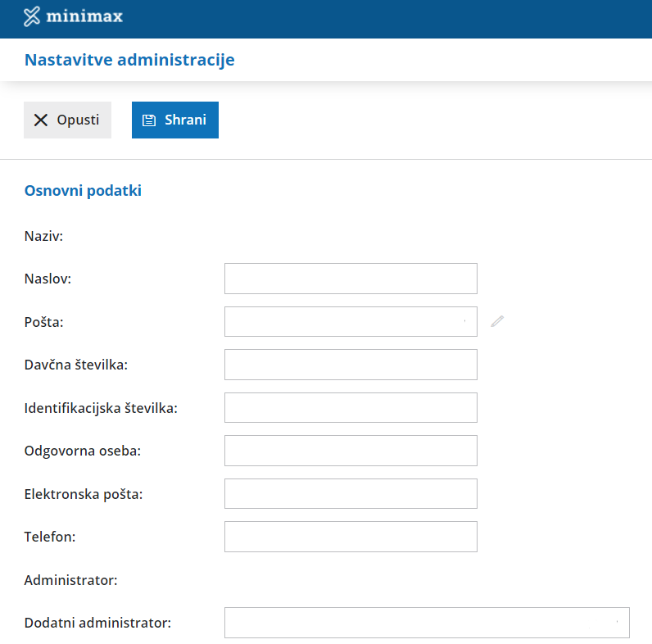This screenshot has width=652, height=644.
Task: Select the Identifikacijska številka input box
Action: coord(351,407)
